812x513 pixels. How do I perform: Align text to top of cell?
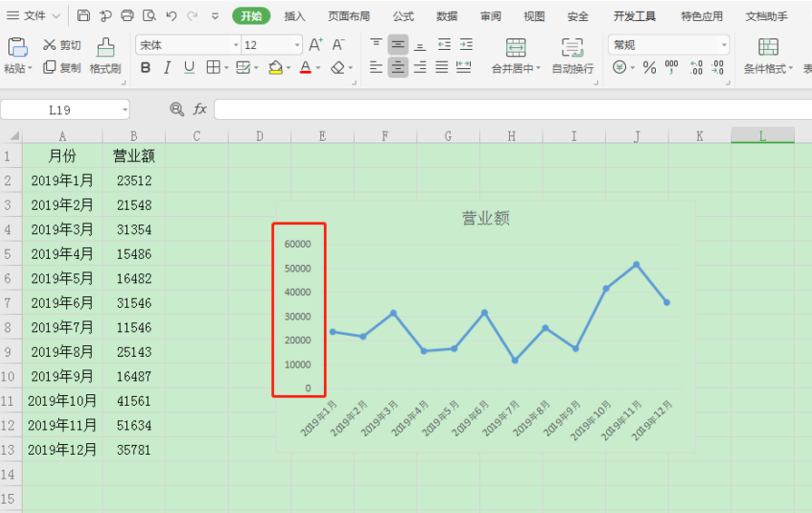coord(376,44)
